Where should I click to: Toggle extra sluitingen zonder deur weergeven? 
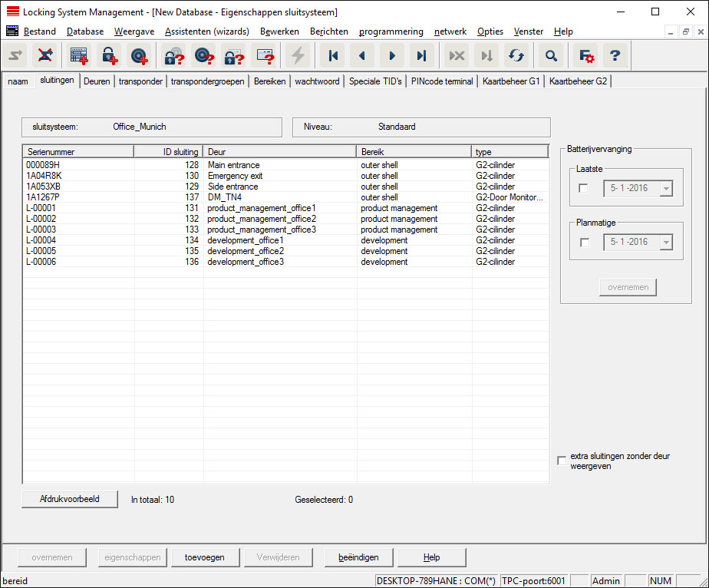pyautogui.click(x=562, y=461)
